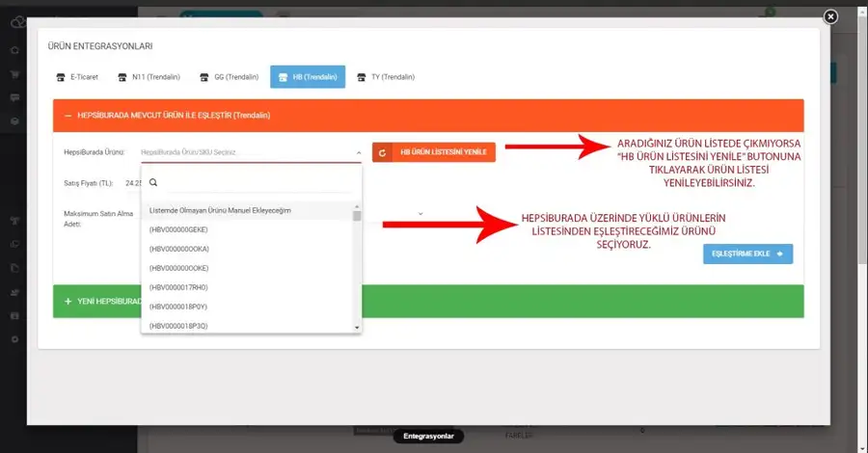
Task: Open the Maksimum Satın Alma Adeti dropdown chevron
Action: pyautogui.click(x=420, y=214)
